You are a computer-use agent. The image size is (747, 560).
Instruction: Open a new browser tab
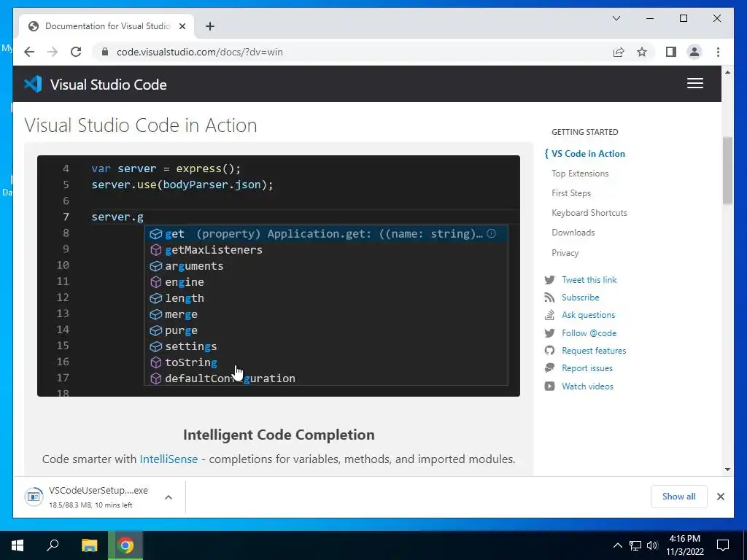pyautogui.click(x=210, y=26)
